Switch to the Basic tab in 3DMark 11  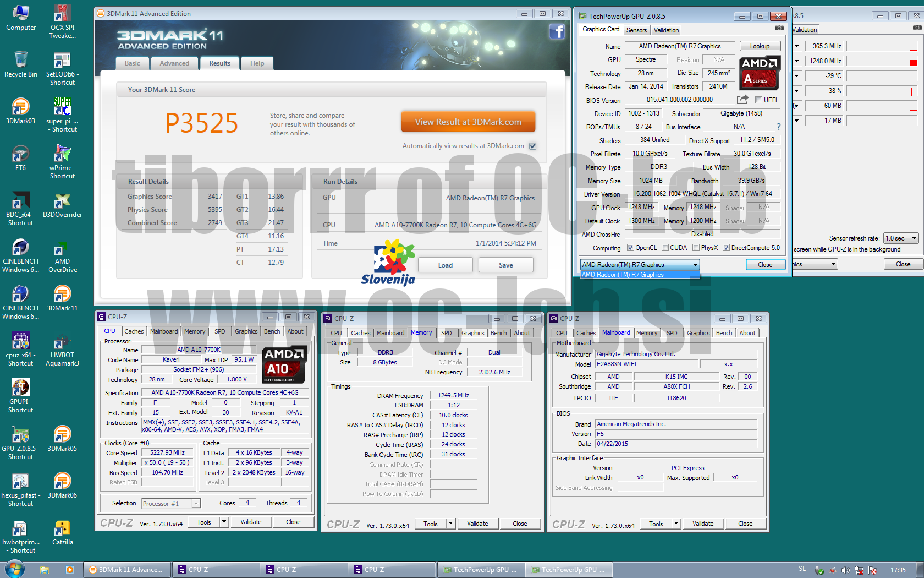click(132, 64)
